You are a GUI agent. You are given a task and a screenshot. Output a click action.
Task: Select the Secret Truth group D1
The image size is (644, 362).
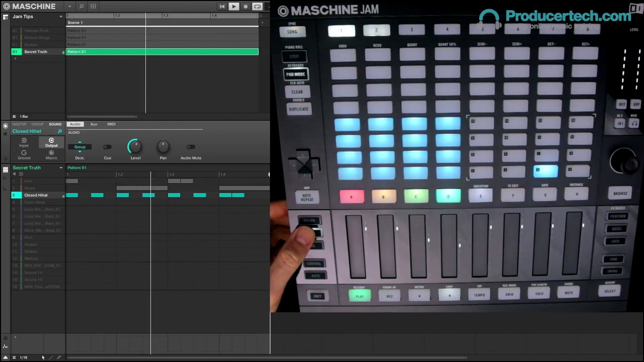coord(38,52)
